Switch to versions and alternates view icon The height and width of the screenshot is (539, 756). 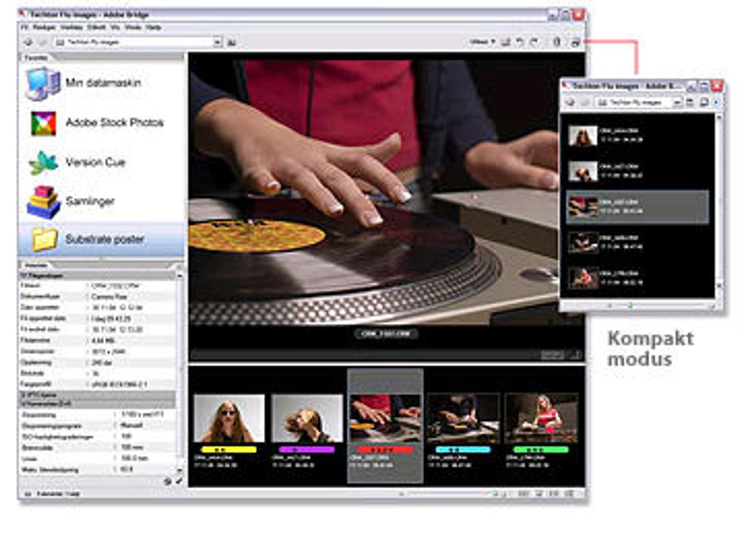pos(569,494)
